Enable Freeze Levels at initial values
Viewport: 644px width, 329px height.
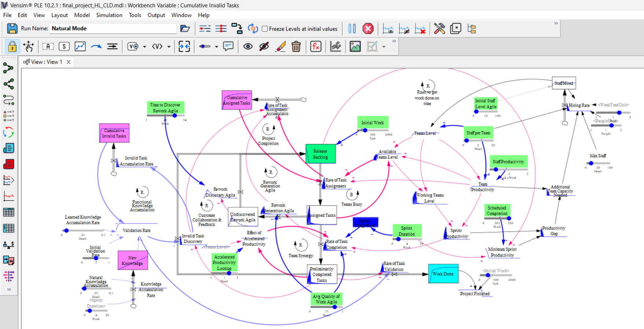tap(265, 29)
